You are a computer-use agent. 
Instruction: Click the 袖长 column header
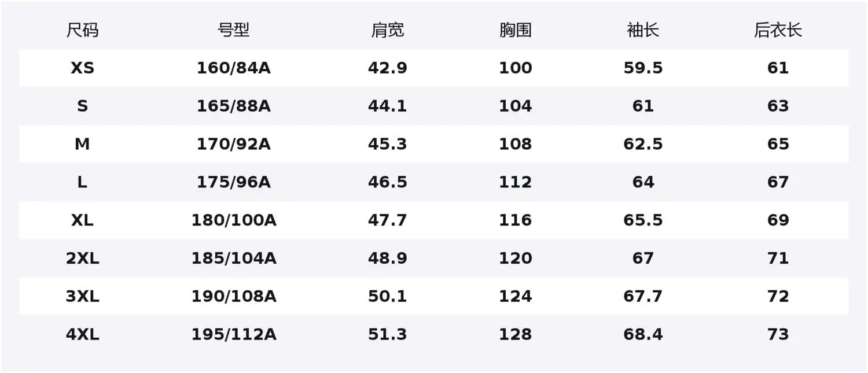coord(643,30)
